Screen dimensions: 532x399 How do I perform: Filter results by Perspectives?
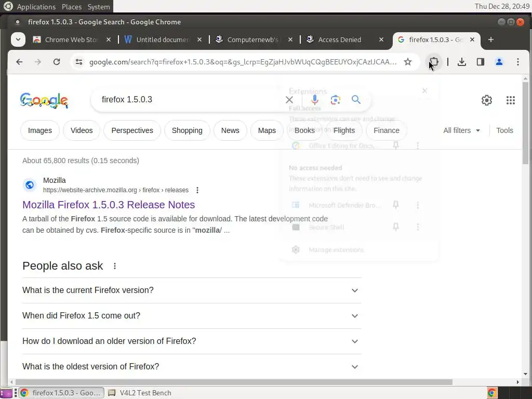pyautogui.click(x=132, y=130)
